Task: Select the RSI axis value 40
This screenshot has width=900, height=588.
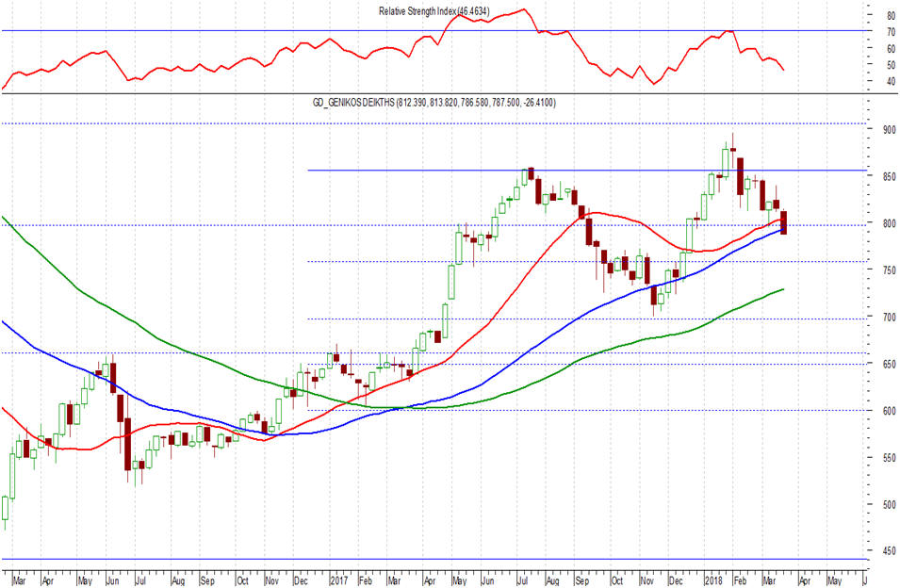Action: coord(891,81)
